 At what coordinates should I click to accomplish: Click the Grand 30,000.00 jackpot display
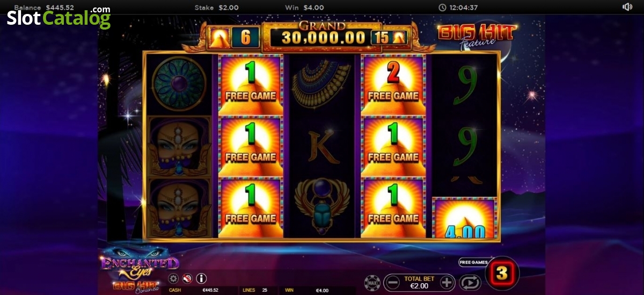(x=321, y=35)
